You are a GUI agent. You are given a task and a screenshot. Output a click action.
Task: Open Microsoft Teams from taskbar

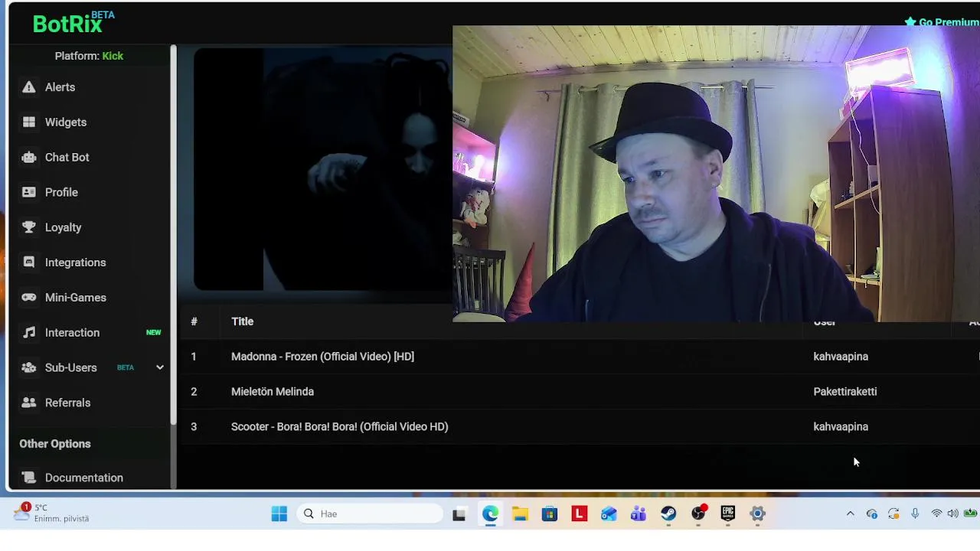point(639,514)
